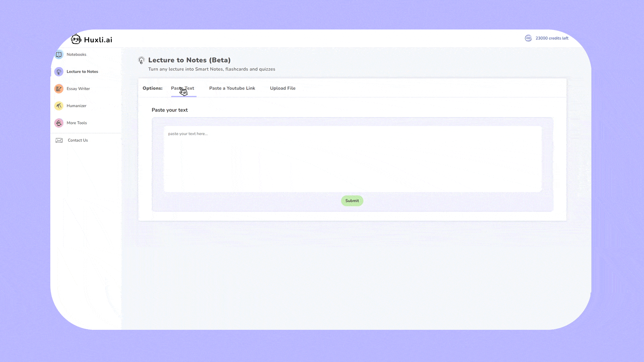Click the credits coin icon
Viewport: 644px width, 362px height.
tap(528, 38)
